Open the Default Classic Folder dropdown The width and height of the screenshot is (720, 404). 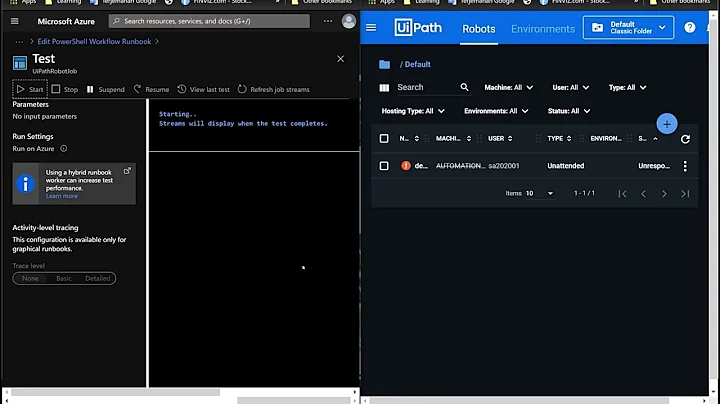pyautogui.click(x=628, y=28)
